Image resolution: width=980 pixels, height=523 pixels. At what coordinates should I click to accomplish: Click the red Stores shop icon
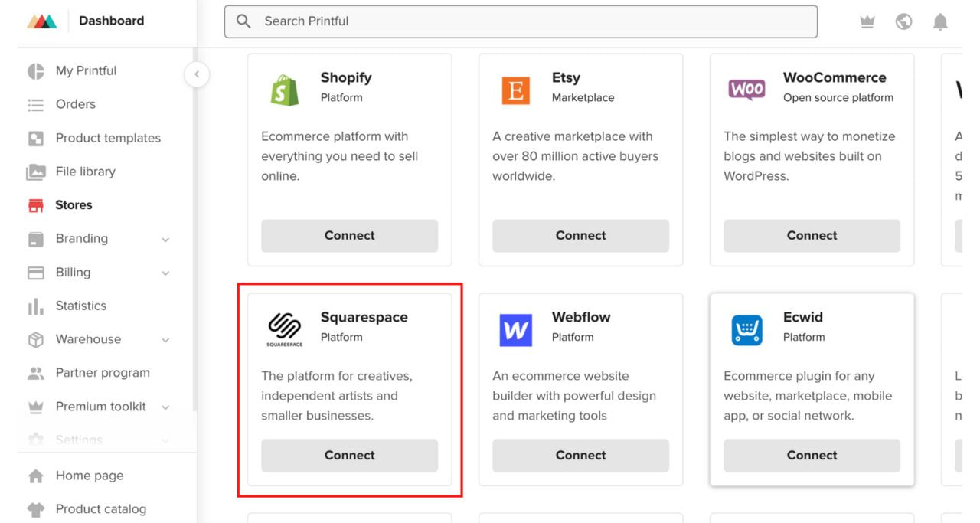[x=36, y=205]
